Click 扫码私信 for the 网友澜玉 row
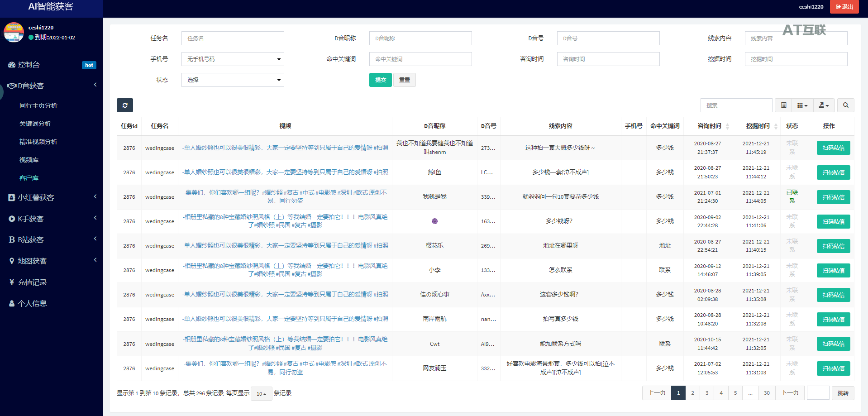Image resolution: width=868 pixels, height=416 pixels. (x=834, y=368)
